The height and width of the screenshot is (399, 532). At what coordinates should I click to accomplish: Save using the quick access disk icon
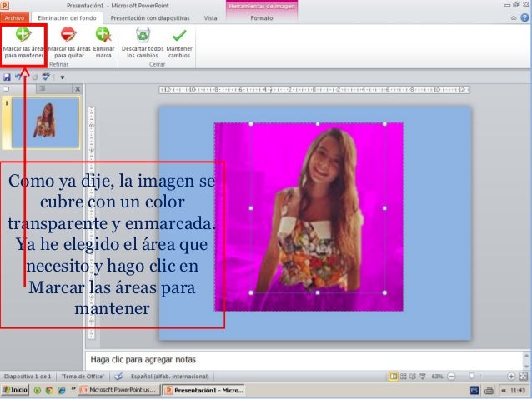coord(7,76)
